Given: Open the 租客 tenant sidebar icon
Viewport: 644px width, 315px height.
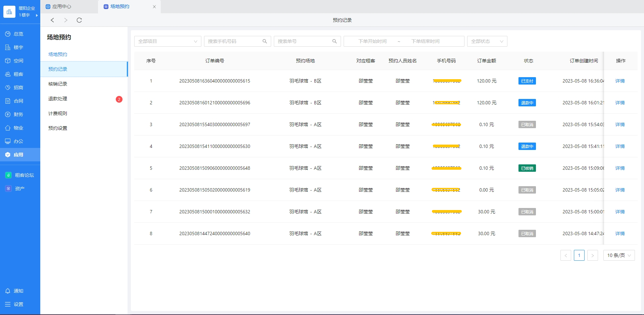Looking at the screenshot, I should pos(8,74).
